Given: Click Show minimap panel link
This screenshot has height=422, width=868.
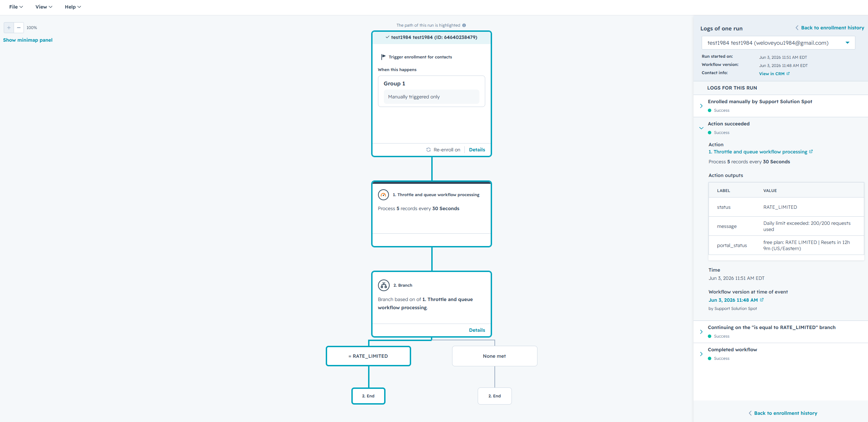Looking at the screenshot, I should [28, 40].
